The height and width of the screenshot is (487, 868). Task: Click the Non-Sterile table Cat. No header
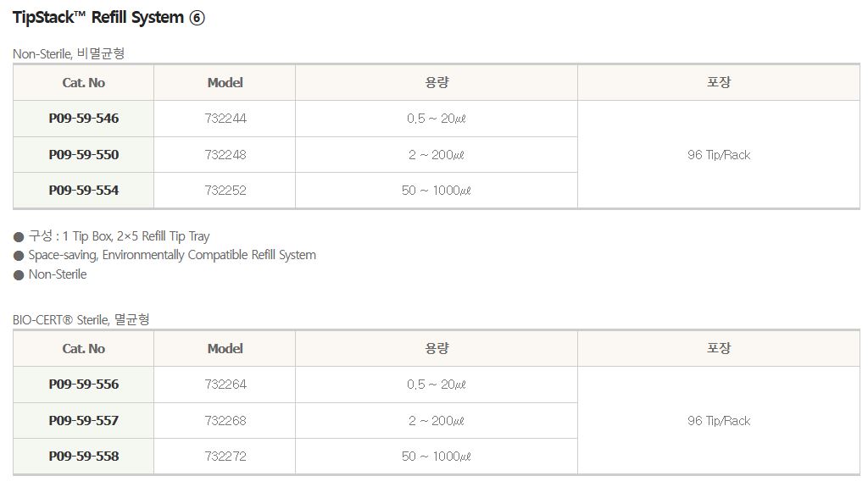click(84, 83)
